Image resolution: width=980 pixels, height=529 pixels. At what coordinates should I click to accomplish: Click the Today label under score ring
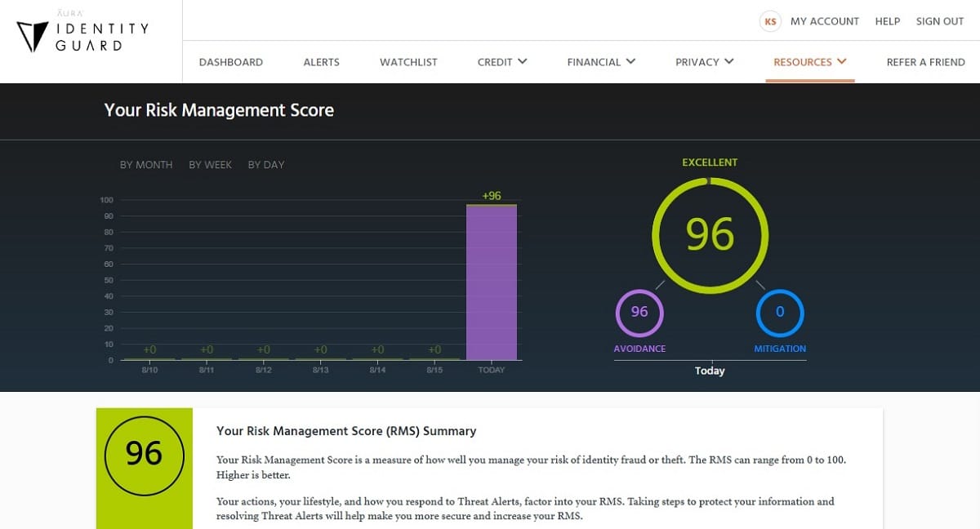tap(710, 371)
